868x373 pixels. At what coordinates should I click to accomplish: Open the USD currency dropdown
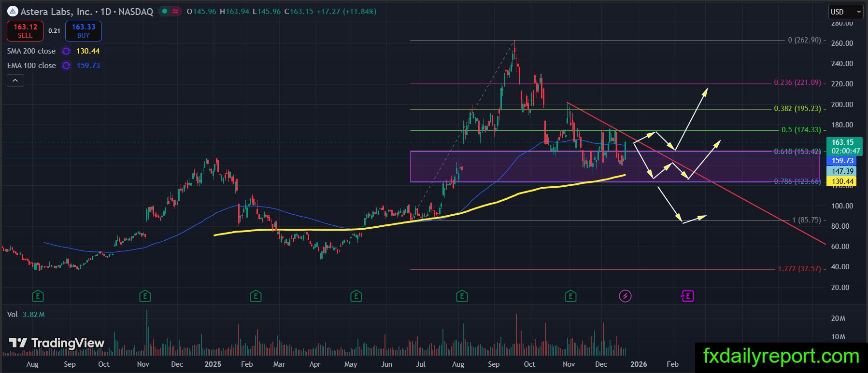(x=846, y=12)
